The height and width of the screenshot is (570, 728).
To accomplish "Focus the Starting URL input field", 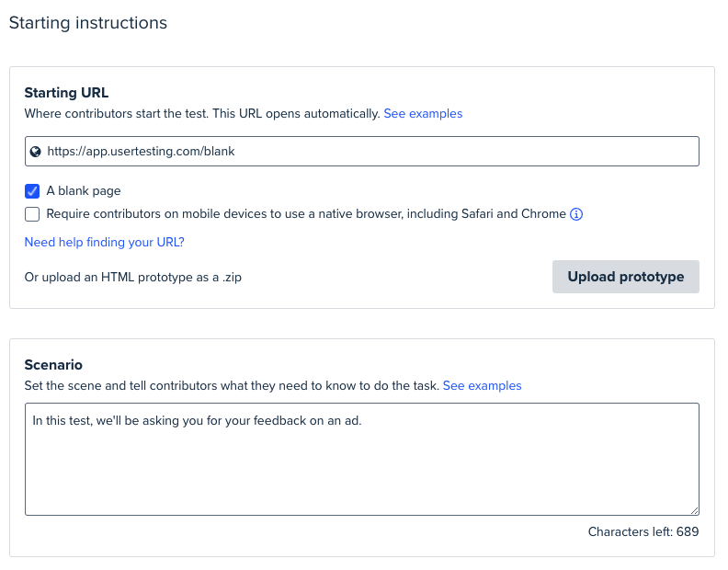I will point(361,151).
